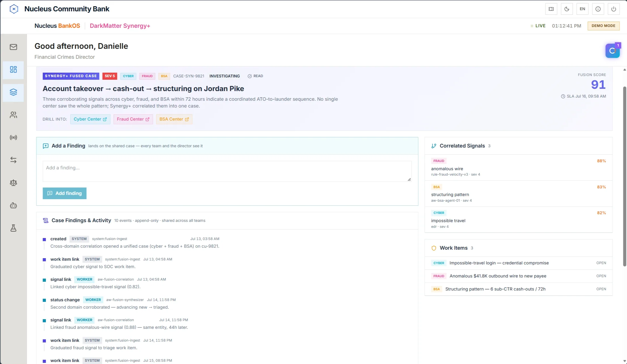Screen dimensions: 627x364
Task: Open the transfers arrows sidebar icon
Action: tap(13, 160)
